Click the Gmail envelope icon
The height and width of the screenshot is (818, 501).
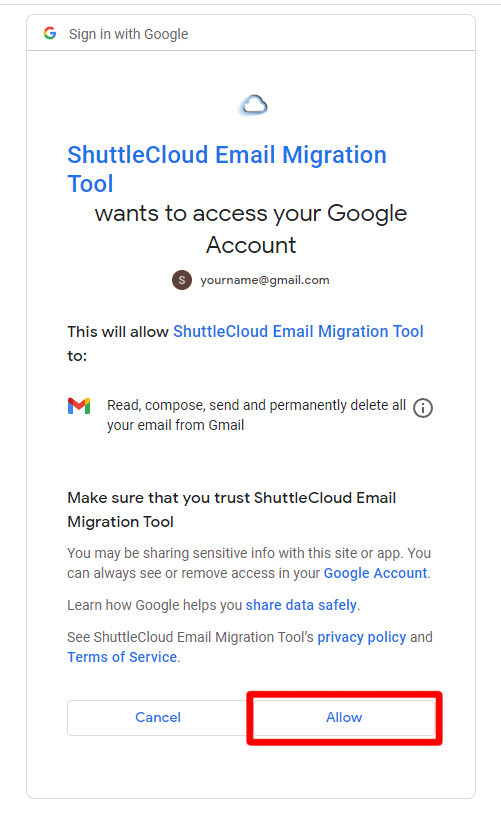click(79, 405)
